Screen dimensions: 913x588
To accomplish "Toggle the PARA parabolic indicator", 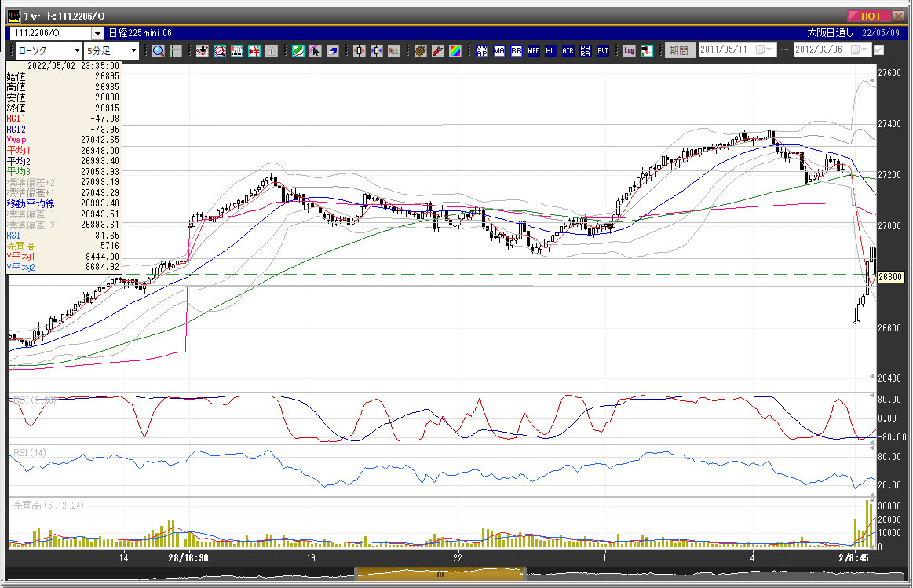I will pos(585,51).
